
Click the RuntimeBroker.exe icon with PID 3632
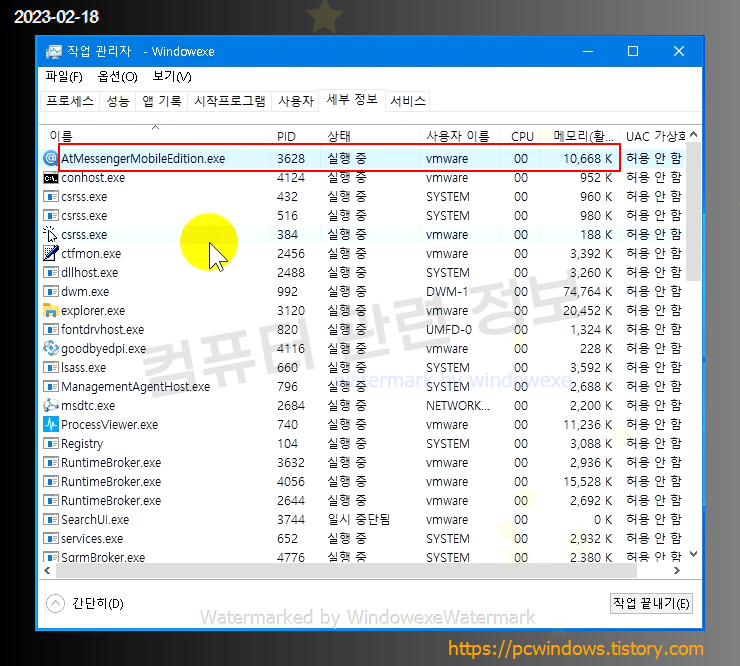(x=50, y=462)
